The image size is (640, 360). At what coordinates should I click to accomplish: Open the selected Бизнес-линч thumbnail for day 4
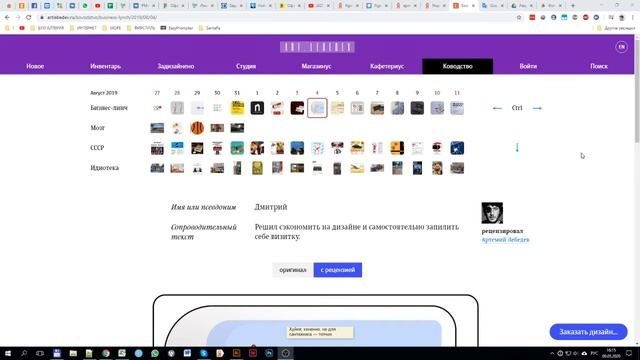(317, 108)
